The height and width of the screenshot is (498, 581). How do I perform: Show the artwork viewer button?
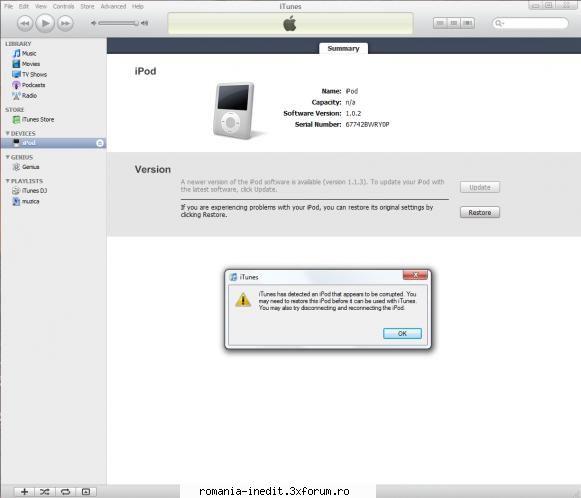[x=86, y=492]
